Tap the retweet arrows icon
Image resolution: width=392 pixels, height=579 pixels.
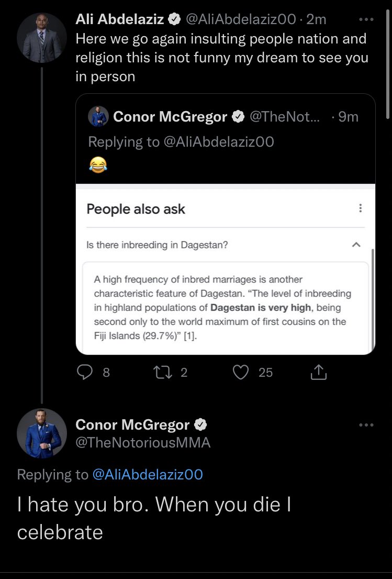163,372
